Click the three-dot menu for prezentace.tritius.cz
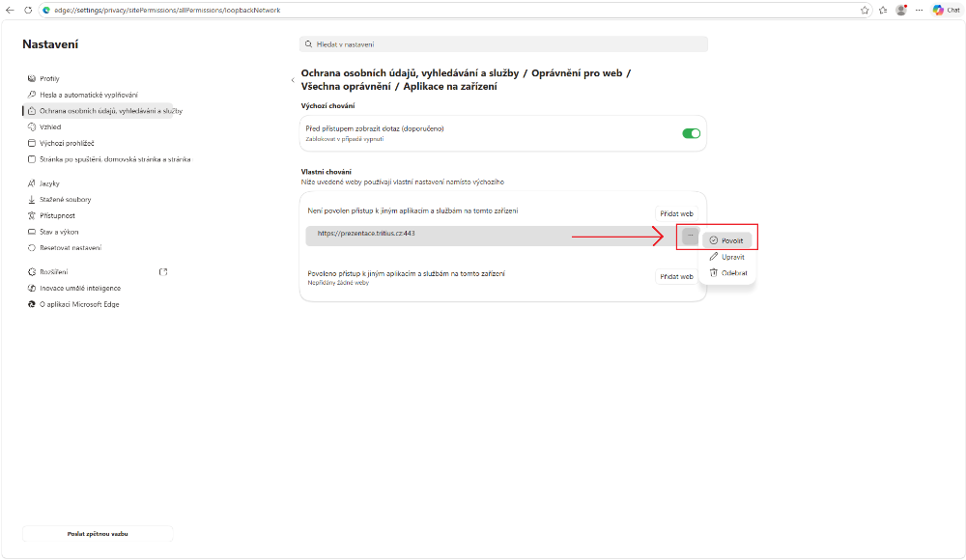The width and height of the screenshot is (966, 560). (690, 236)
